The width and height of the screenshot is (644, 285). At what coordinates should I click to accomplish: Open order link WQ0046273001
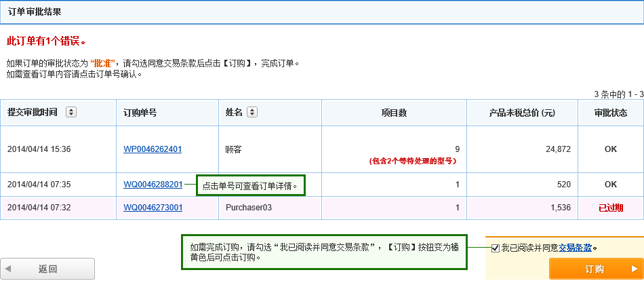(153, 208)
